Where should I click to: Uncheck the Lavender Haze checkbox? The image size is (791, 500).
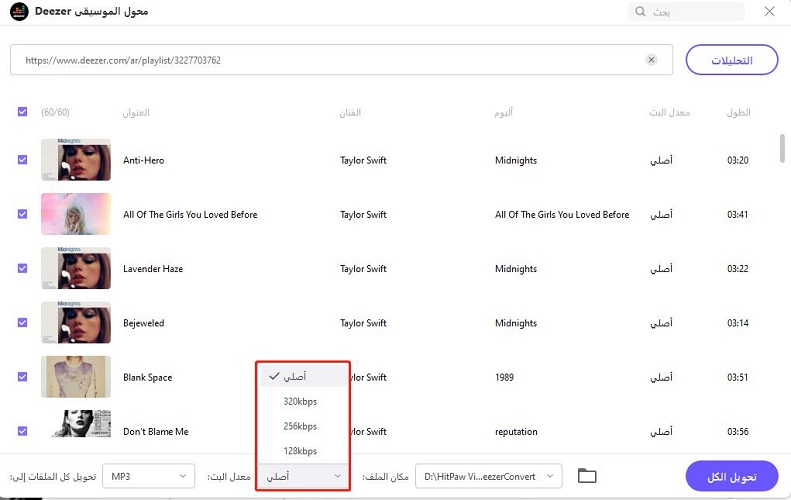(22, 268)
